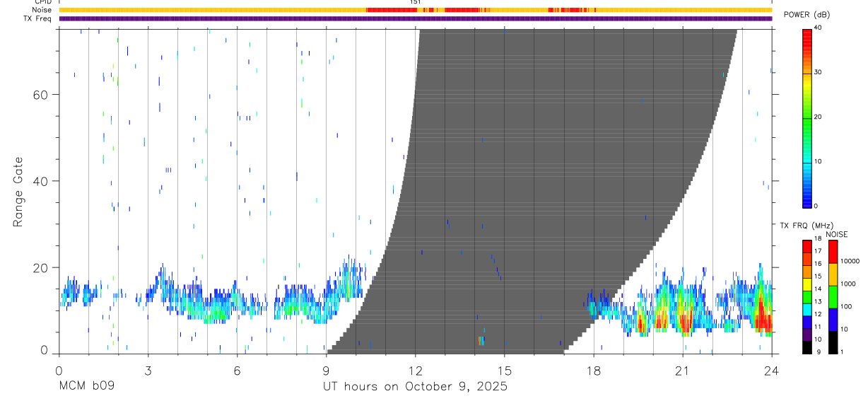Image resolution: width=868 pixels, height=401 pixels.
Task: Click the 'UT hours on October 9, 2025' axis title
Action: [415, 387]
